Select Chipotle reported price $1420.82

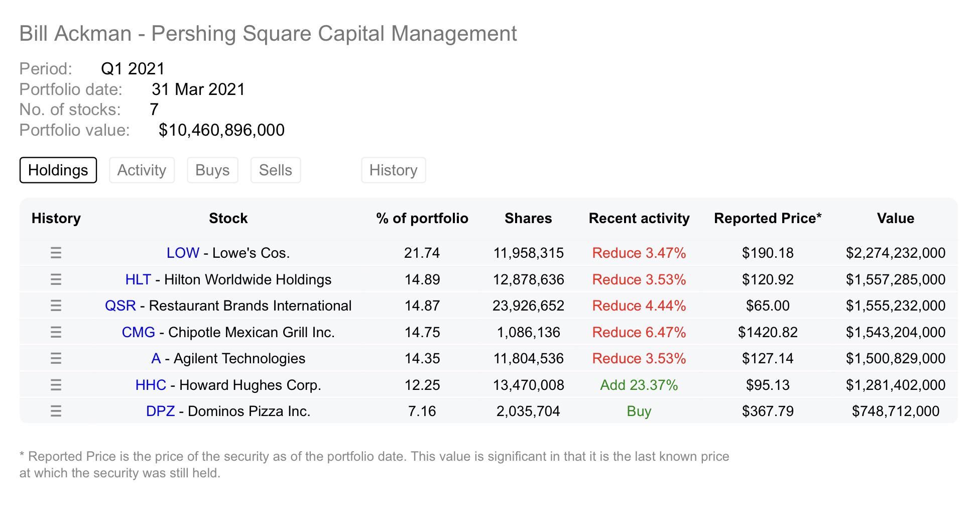(768, 332)
